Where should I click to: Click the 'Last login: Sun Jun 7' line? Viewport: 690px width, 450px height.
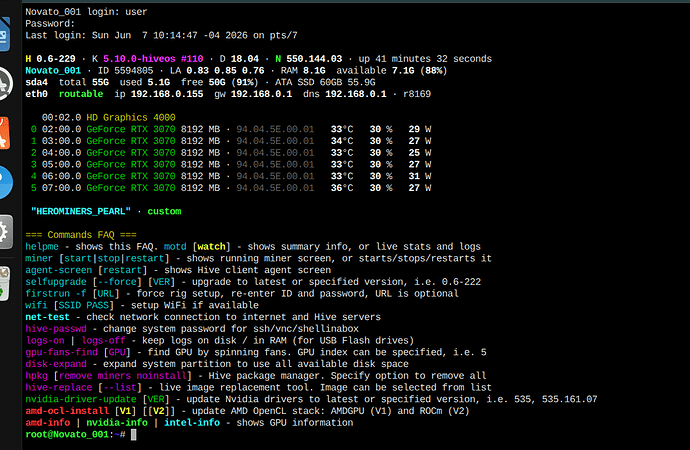(161, 35)
